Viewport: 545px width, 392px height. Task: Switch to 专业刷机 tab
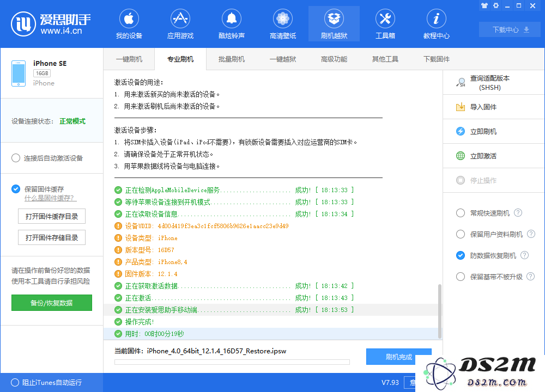click(180, 59)
